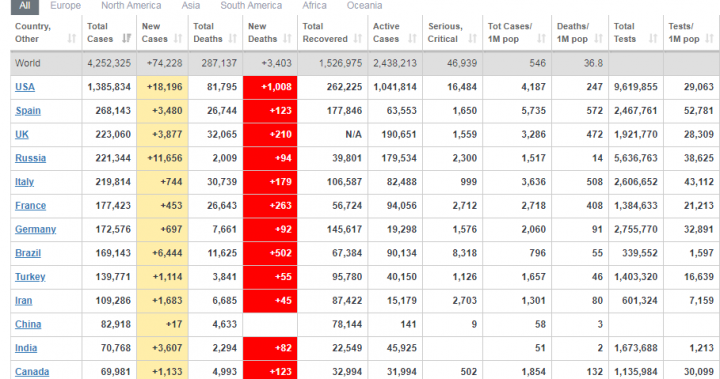Sort by Total Deaths arrow icon
Image resolution: width=720 pixels, height=379 pixels.
pyautogui.click(x=232, y=39)
